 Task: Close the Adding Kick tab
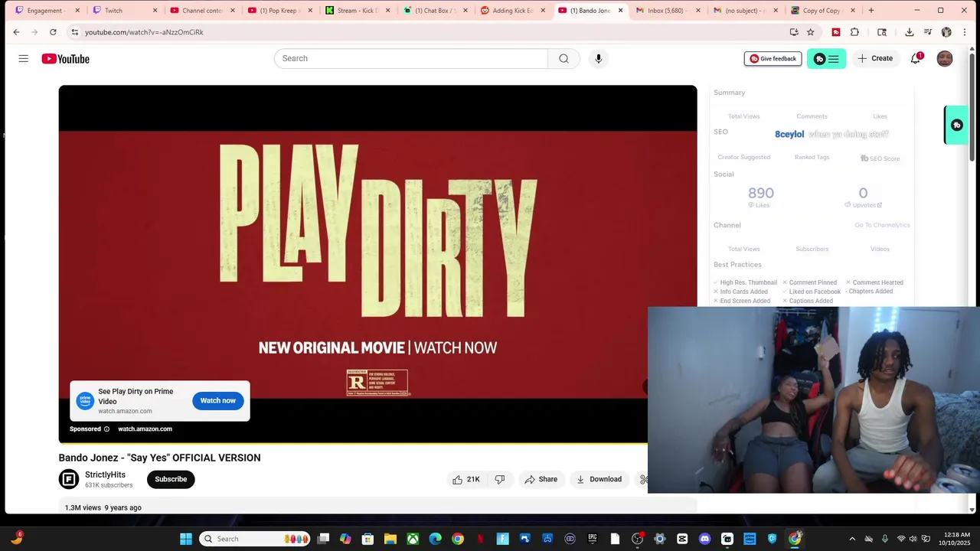pyautogui.click(x=543, y=11)
